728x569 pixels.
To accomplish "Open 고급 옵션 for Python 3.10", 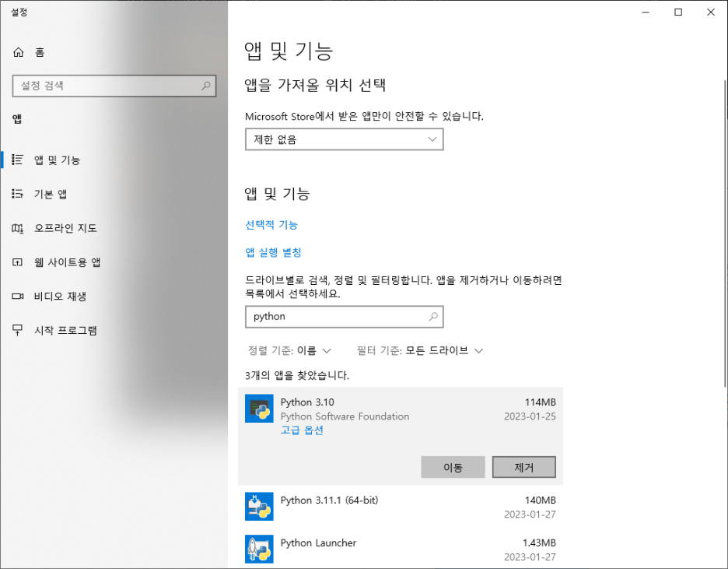I will tap(302, 430).
